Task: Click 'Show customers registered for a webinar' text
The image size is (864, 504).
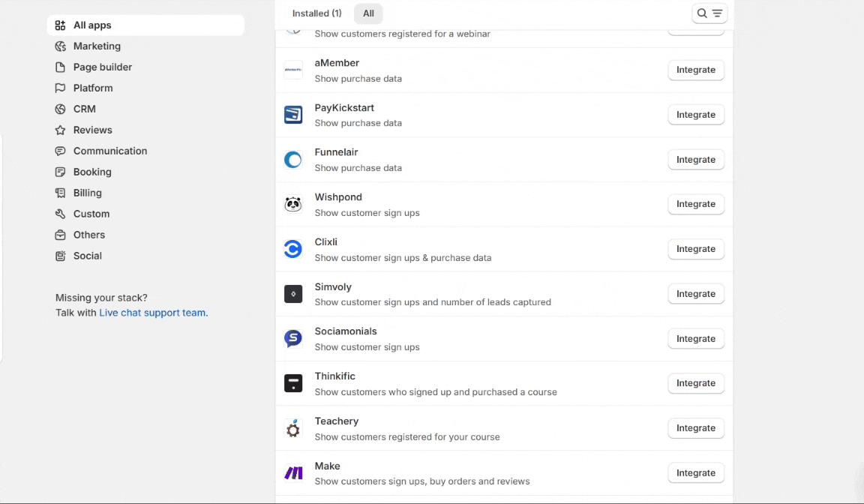Action: pyautogui.click(x=402, y=34)
